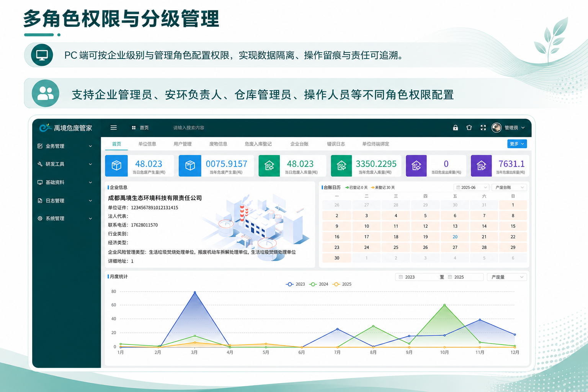Expand the 基础资料 menu chevron
The height and width of the screenshot is (392, 588).
click(x=90, y=183)
